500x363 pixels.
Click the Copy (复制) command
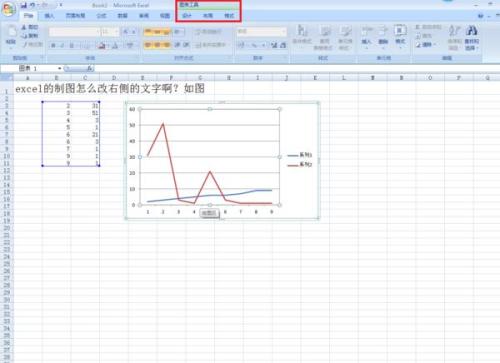pyautogui.click(x=30, y=35)
